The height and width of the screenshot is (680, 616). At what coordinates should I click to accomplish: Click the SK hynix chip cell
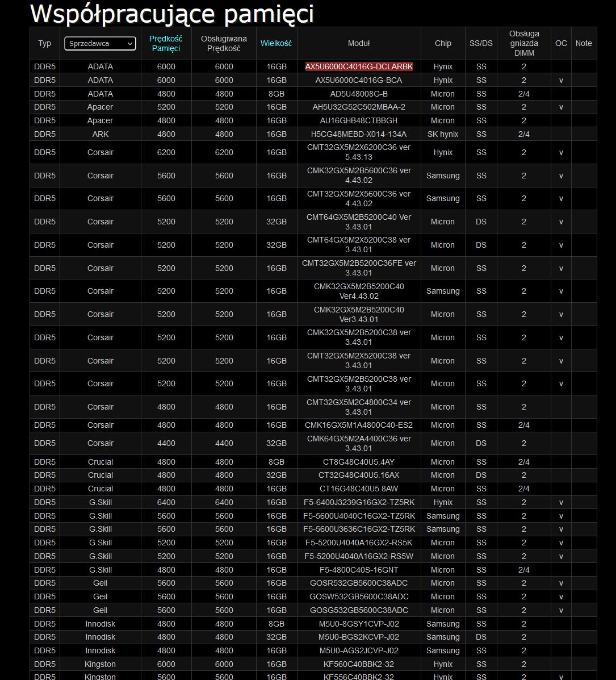click(443, 134)
